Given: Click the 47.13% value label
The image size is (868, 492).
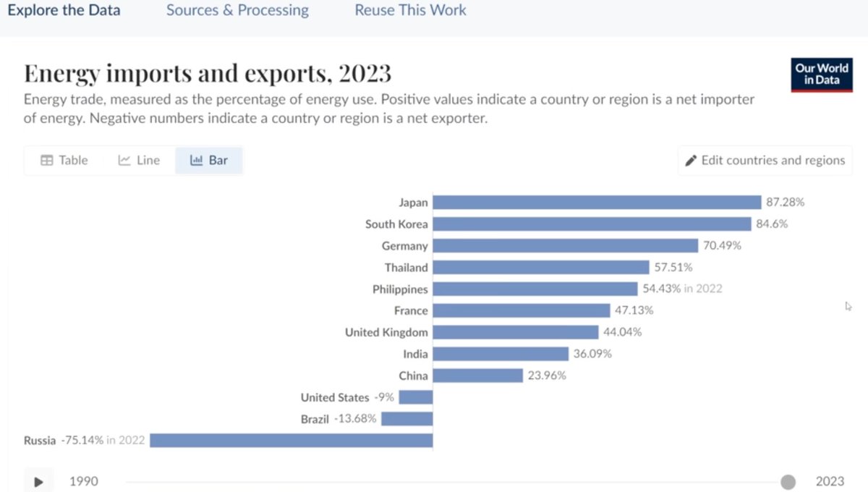Looking at the screenshot, I should tap(634, 311).
